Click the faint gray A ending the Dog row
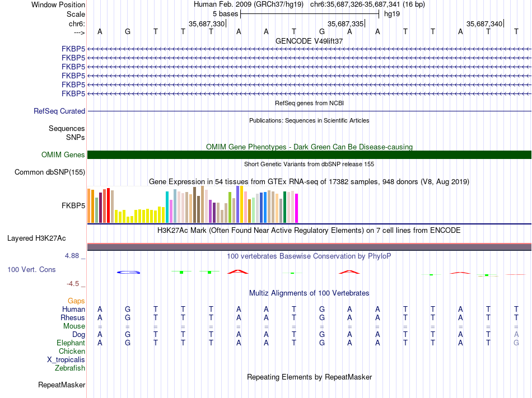This screenshot has width=532, height=398. pyautogui.click(x=516, y=335)
